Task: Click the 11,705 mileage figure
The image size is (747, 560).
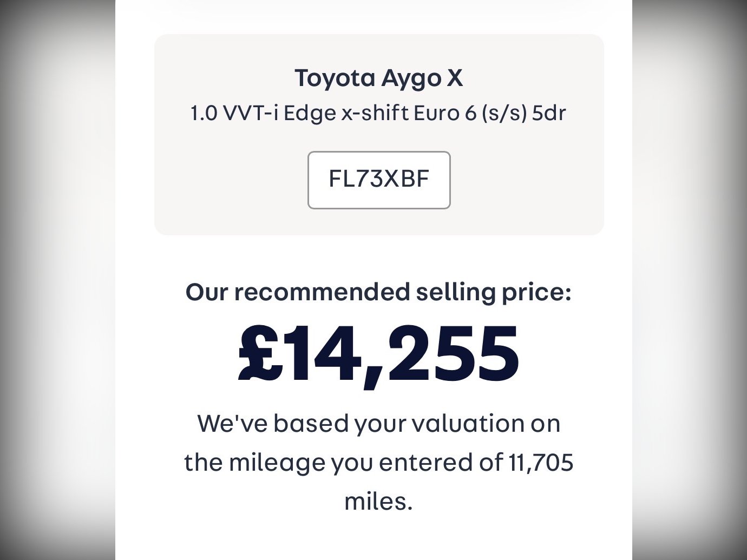Action: pyautogui.click(x=541, y=462)
